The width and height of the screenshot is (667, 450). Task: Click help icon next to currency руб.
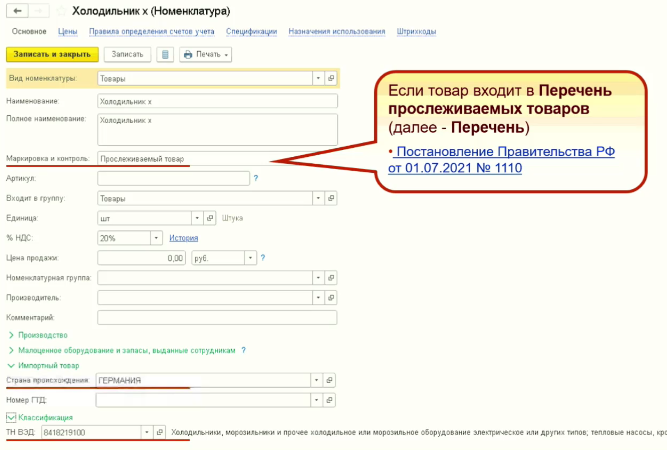point(261,258)
